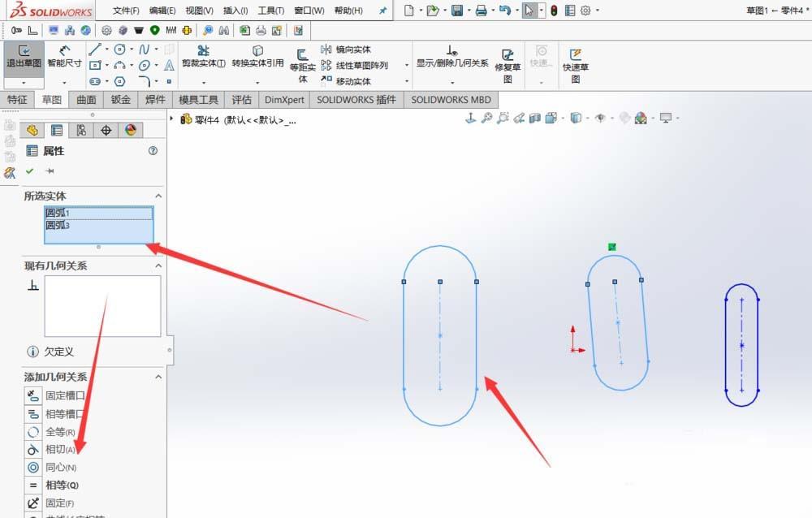Viewport: 812px width, 518px height.
Task: Expand the 添加几何关系 section
Action: [x=159, y=376]
